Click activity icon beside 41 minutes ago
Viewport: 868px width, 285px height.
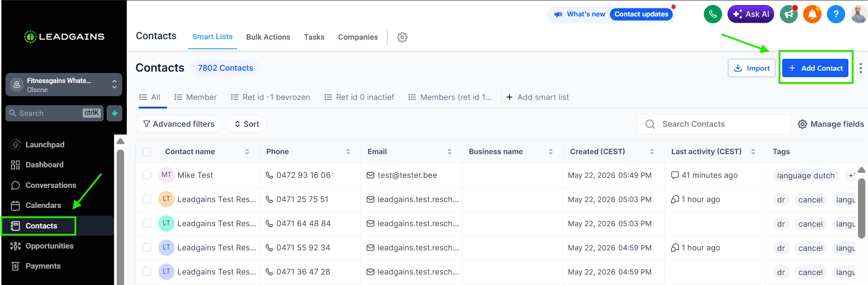(675, 175)
